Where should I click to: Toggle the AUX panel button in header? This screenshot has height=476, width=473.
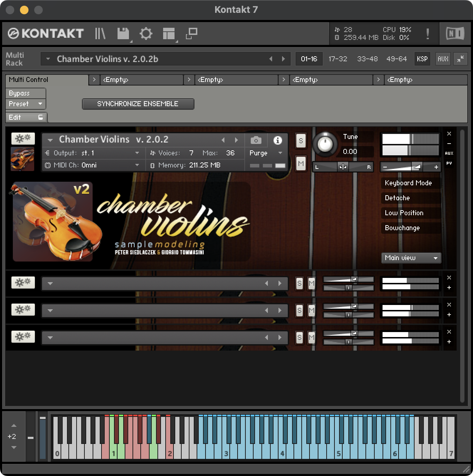(x=443, y=59)
